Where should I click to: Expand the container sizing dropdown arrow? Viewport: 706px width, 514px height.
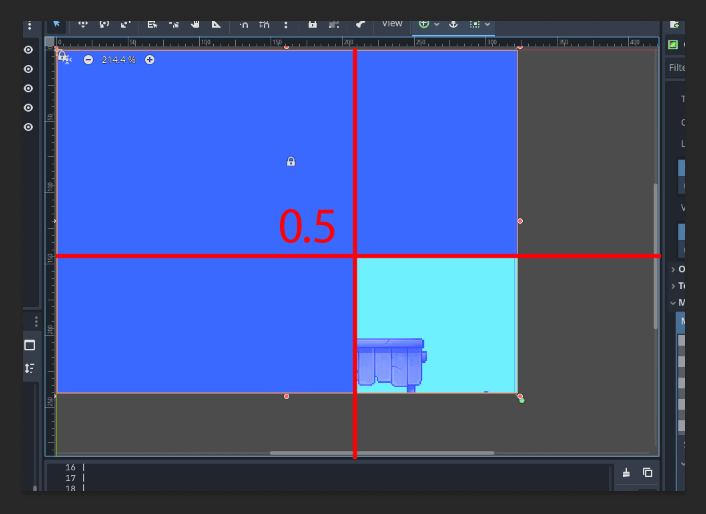coord(488,24)
